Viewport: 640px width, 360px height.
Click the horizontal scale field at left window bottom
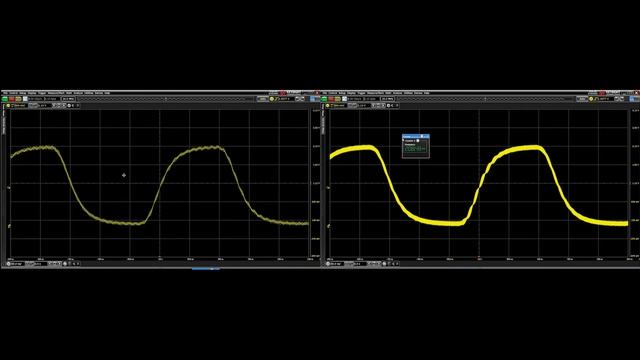coord(17,264)
